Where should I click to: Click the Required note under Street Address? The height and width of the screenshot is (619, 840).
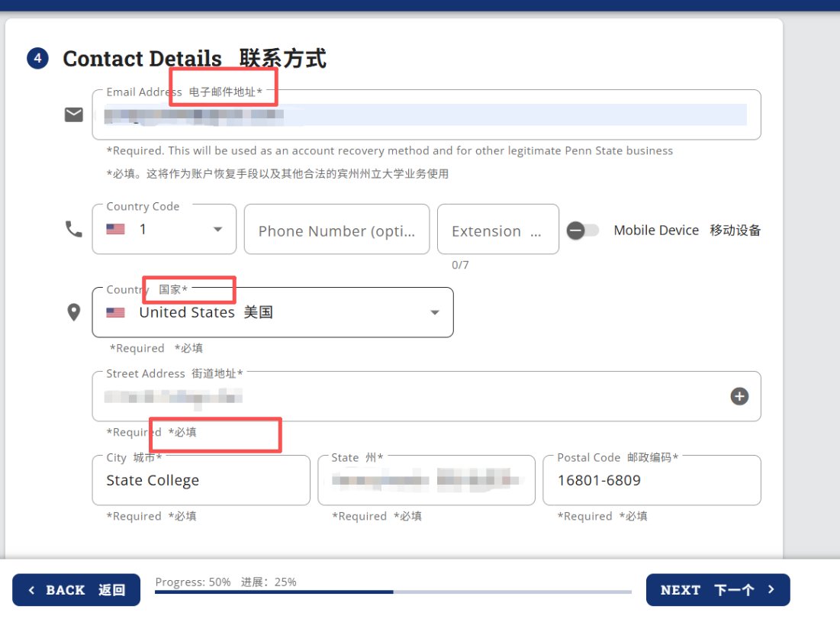[x=151, y=432]
